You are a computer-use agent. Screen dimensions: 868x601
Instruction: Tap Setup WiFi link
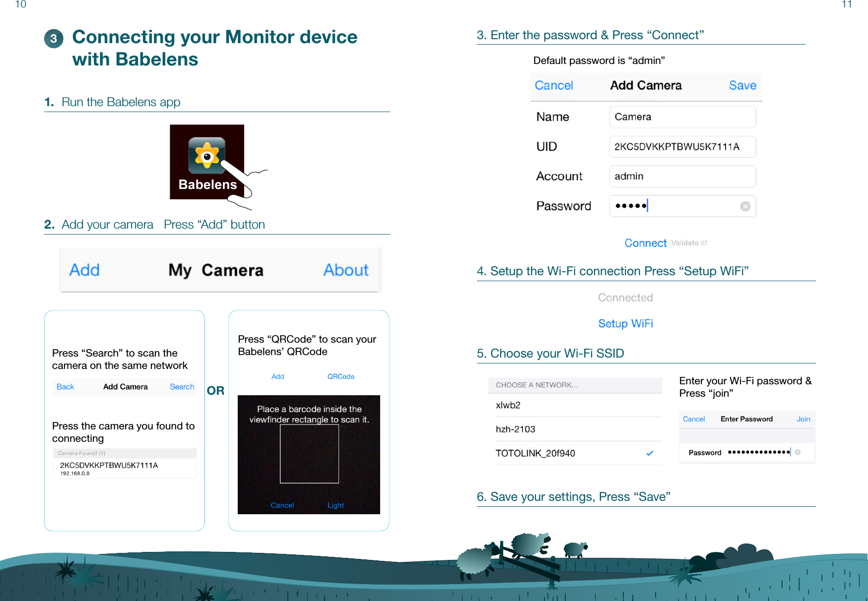[625, 323]
